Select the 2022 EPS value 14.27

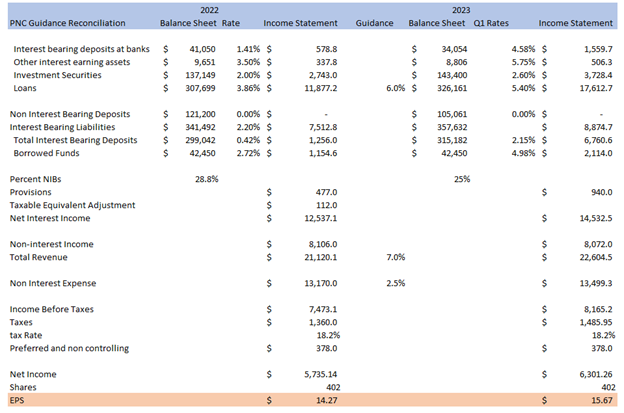(321, 400)
